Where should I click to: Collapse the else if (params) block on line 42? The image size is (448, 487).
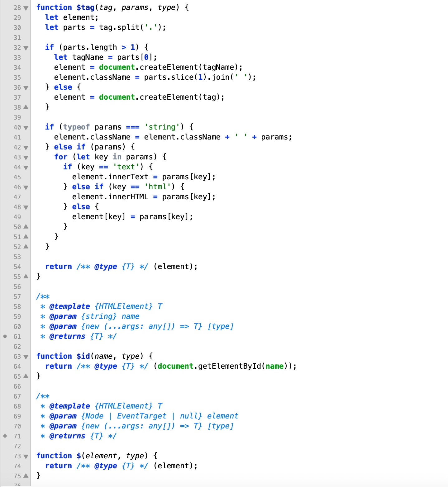click(x=26, y=148)
